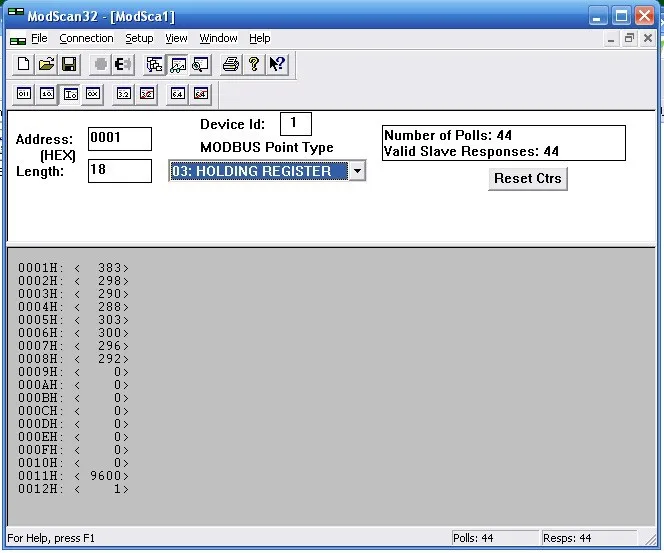Image resolution: width=664 pixels, height=553 pixels.
Task: Select register row 0002H value 298
Action: 73,281
